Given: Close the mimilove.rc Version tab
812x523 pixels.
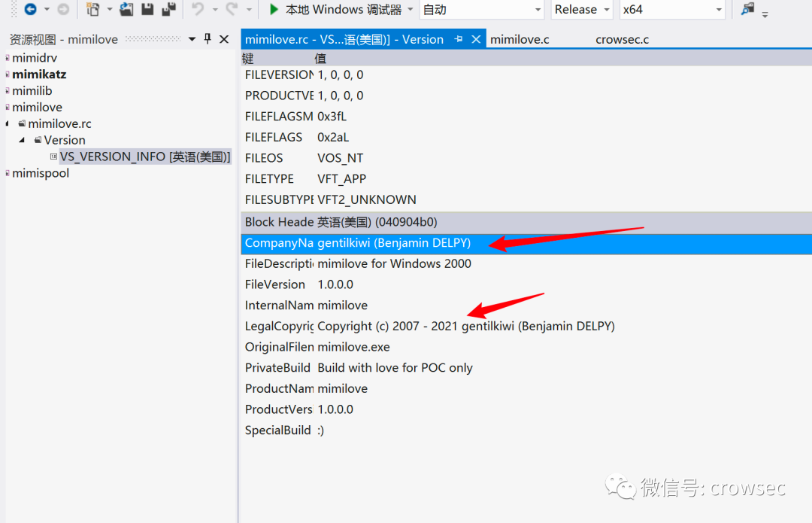Looking at the screenshot, I should pyautogui.click(x=476, y=39).
